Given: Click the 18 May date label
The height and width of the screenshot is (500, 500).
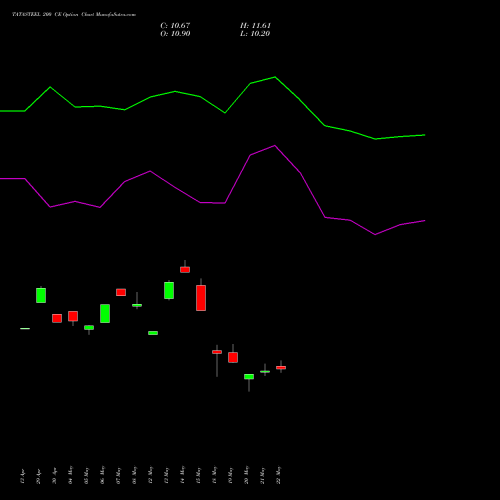Looking at the screenshot, I should pyautogui.click(x=215, y=475).
